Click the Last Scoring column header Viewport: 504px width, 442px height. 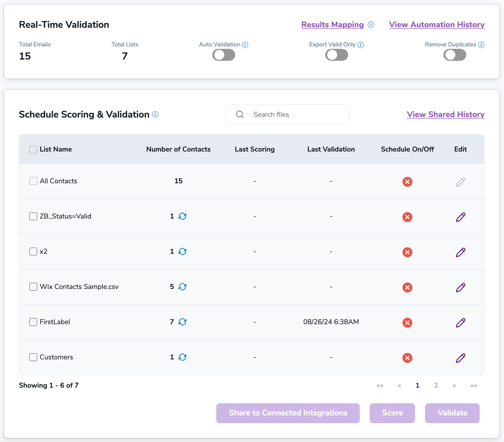click(255, 149)
